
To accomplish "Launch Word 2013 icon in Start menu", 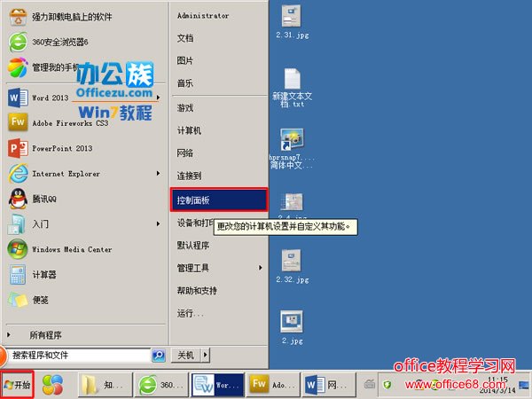I will tap(18, 98).
